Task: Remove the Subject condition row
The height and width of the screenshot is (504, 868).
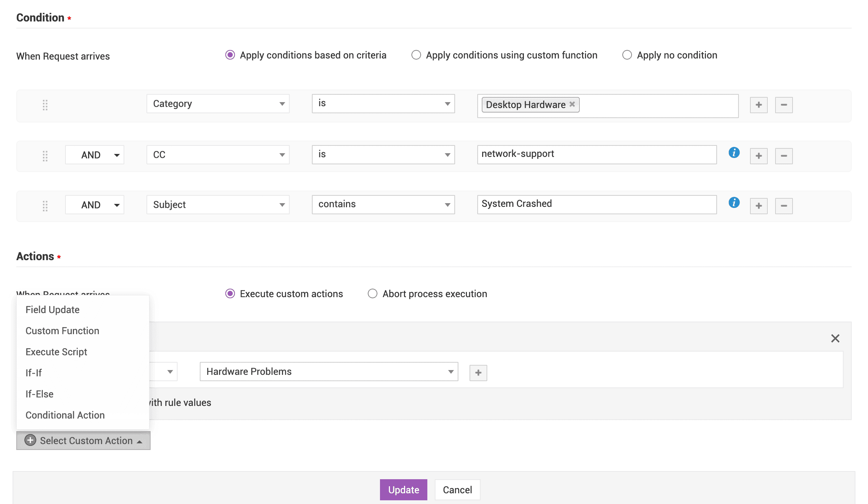Action: [784, 206]
